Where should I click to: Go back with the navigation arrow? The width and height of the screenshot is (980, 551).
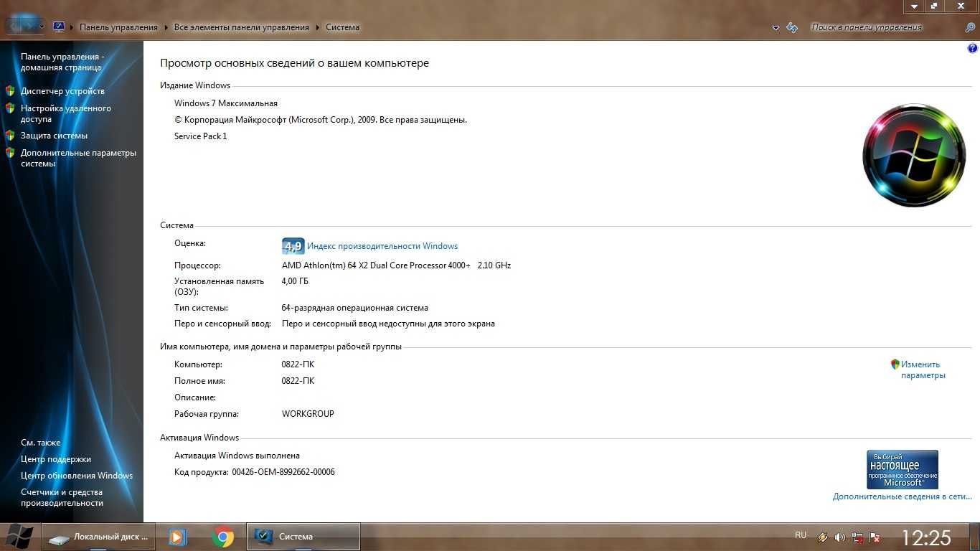[x=14, y=27]
